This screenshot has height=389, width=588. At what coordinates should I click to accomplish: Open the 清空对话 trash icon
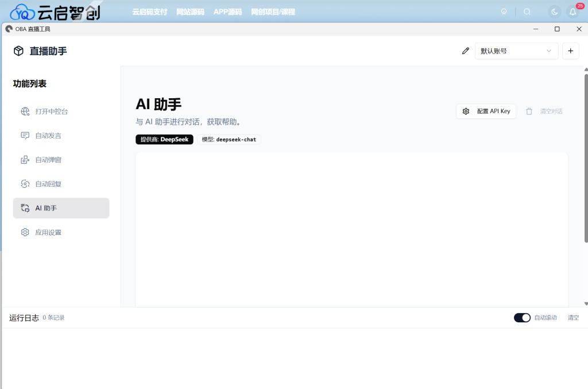528,111
